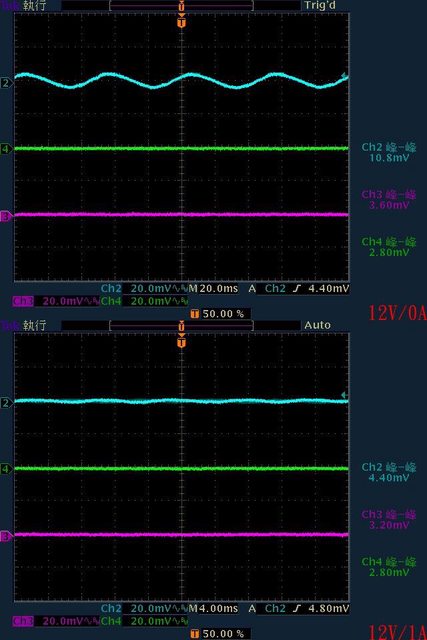The width and height of the screenshot is (427, 640).
Task: Click the Ch3 ground marker in the 12V/0A capture
Action: coord(6,216)
